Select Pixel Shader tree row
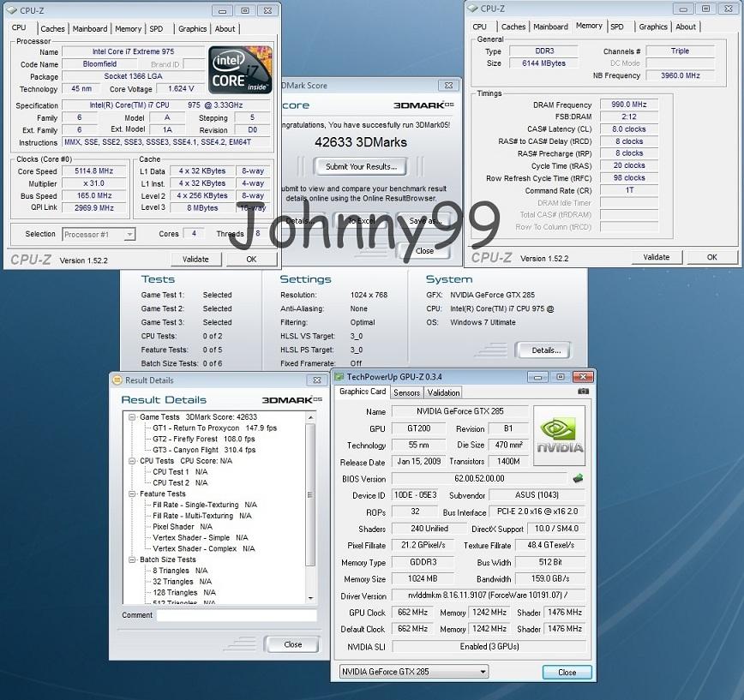The width and height of the screenshot is (744, 700). pos(183,526)
